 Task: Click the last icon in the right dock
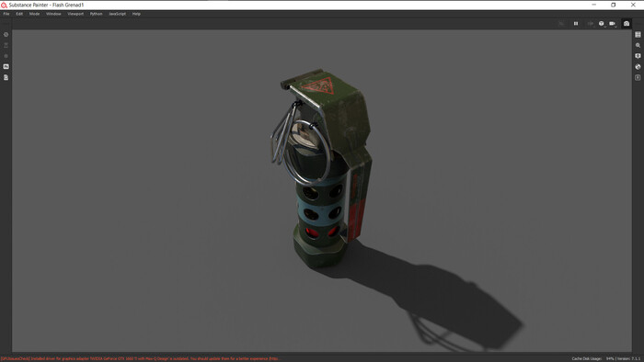[x=638, y=77]
